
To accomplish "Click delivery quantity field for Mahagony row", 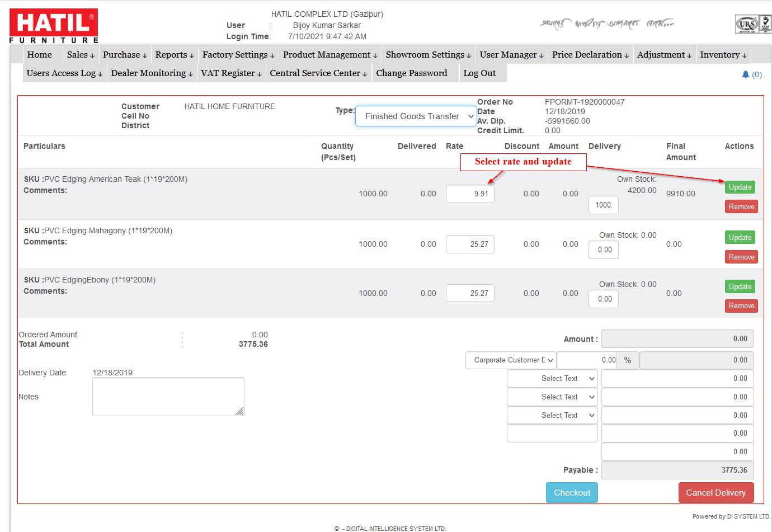I will [604, 250].
